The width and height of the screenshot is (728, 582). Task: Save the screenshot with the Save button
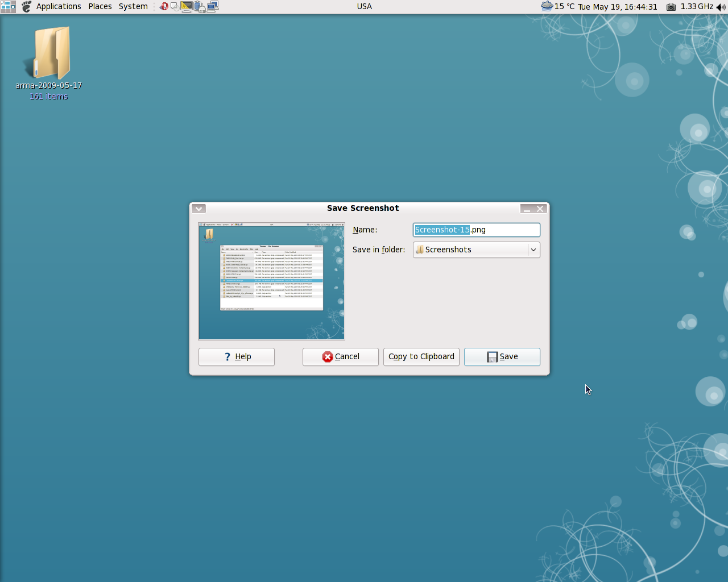click(502, 357)
